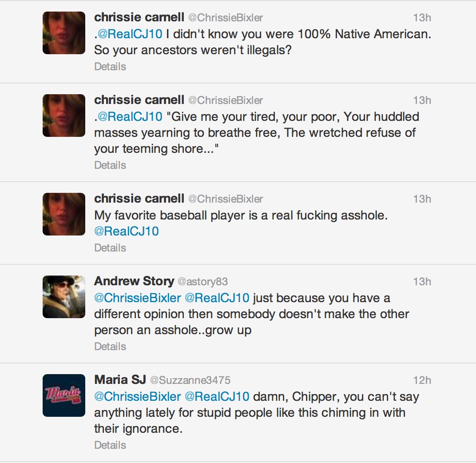Open Maria SJ's profile avatar
The width and height of the screenshot is (476, 463).
pos(64,395)
